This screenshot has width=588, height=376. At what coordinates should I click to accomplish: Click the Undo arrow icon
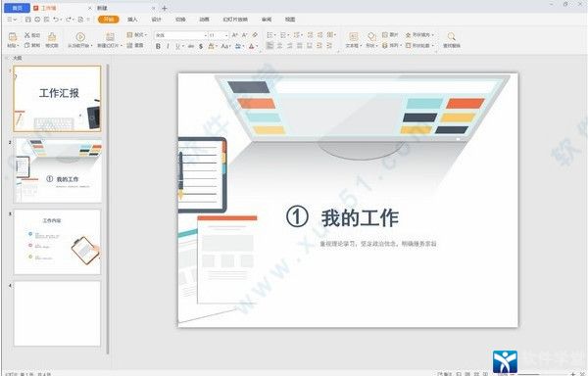(56, 20)
